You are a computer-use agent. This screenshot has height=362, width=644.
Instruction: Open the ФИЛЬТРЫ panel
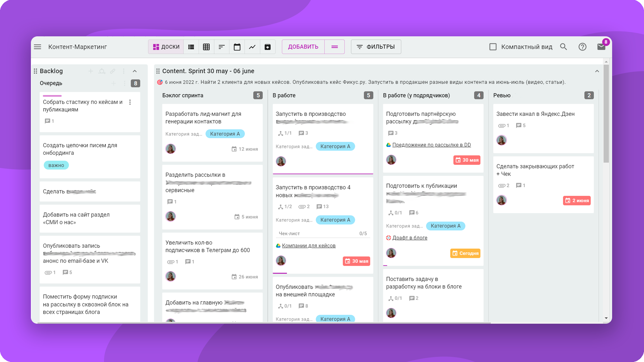tap(376, 47)
